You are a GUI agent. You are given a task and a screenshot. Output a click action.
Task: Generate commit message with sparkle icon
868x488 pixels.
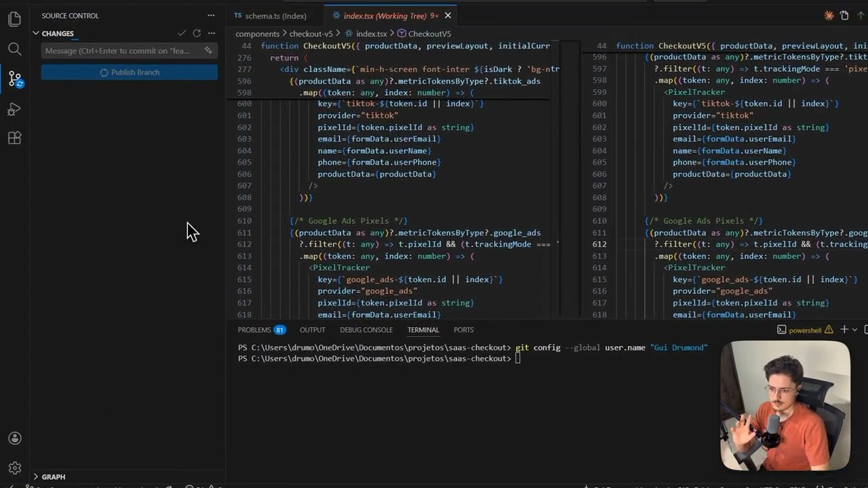pyautogui.click(x=208, y=51)
